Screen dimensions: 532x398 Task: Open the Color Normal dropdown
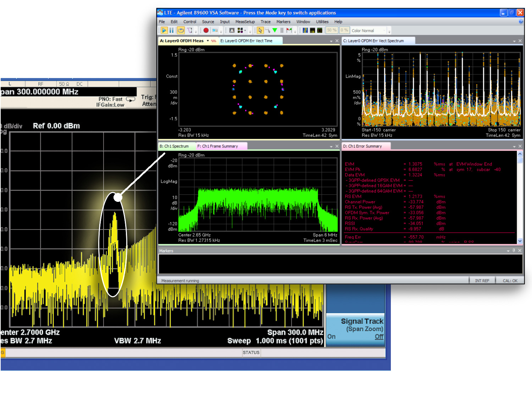click(x=384, y=31)
